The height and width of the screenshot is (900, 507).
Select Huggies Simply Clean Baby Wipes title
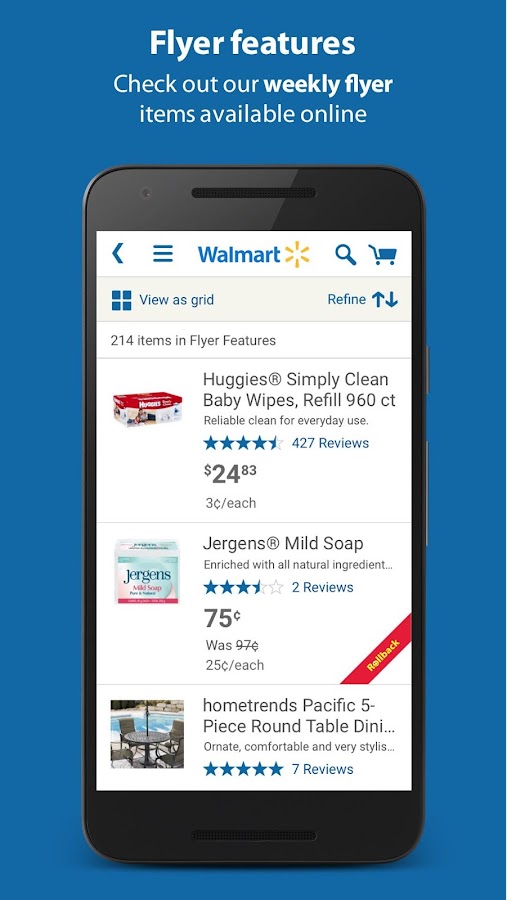pyautogui.click(x=299, y=390)
